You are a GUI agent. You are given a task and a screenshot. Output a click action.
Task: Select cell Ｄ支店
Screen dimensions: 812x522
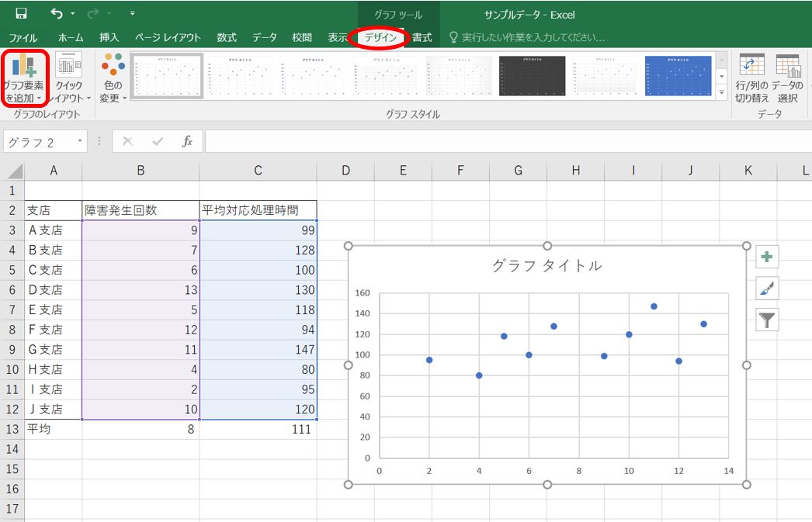[54, 290]
